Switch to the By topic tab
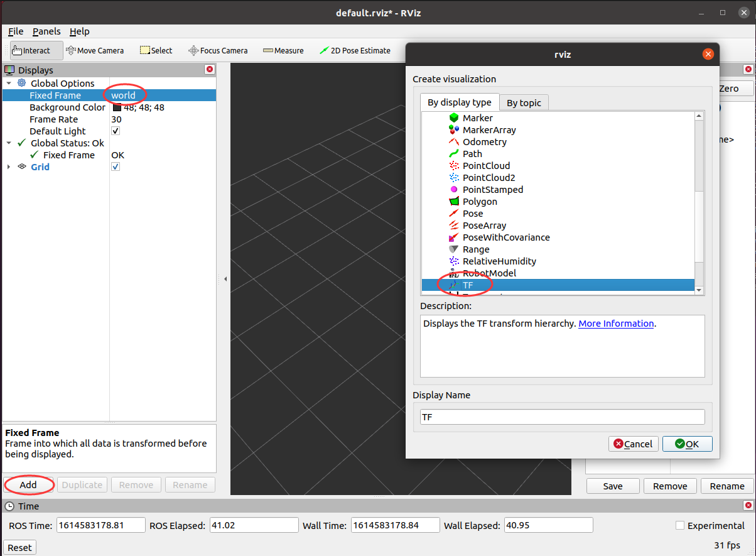This screenshot has height=556, width=756. (x=524, y=102)
